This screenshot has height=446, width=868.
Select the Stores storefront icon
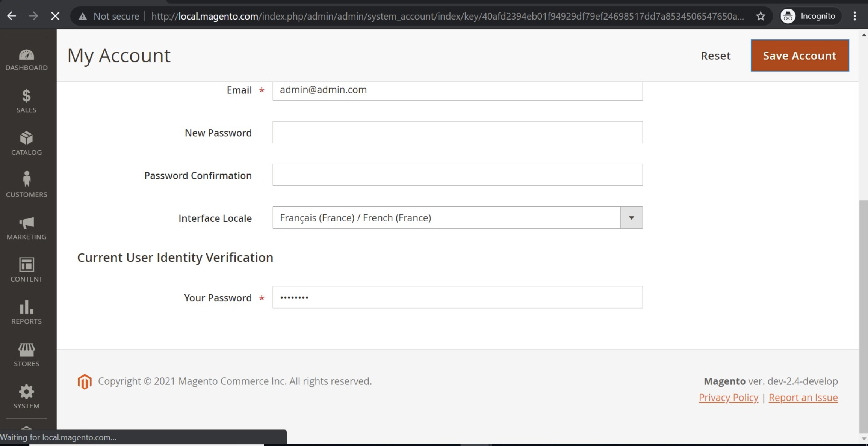26,350
